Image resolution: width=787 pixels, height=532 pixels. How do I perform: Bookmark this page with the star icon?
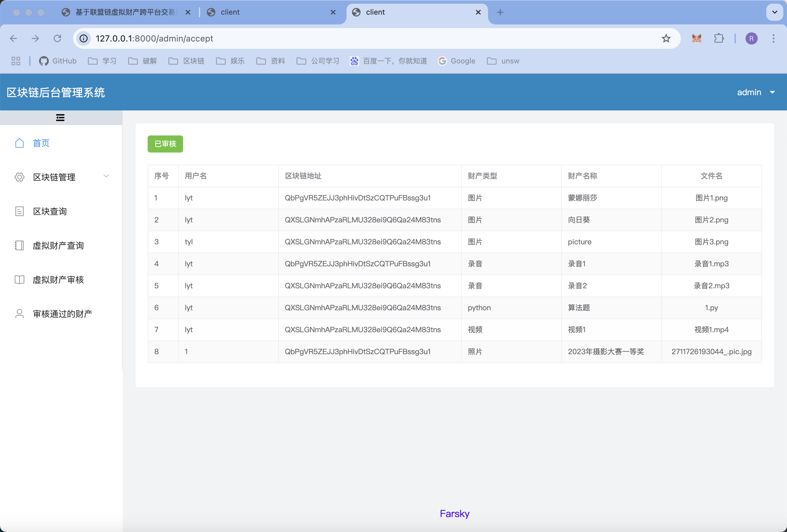pyautogui.click(x=666, y=39)
